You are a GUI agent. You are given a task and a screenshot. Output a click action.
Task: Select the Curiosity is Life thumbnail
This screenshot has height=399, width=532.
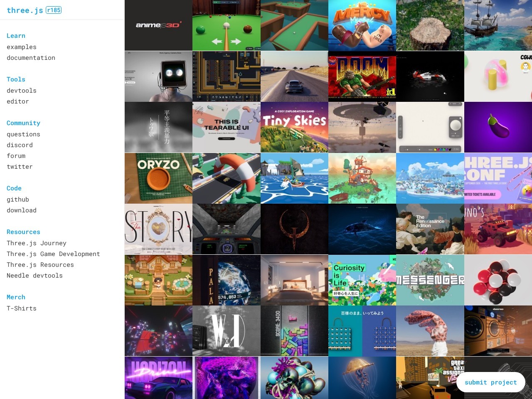(x=362, y=280)
